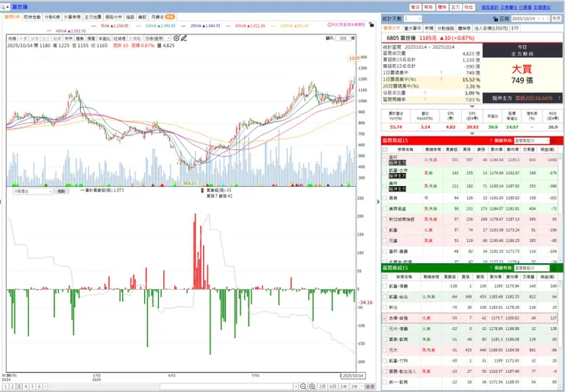Viewport: 565px width, 392px height.
Task: Click help icon beside 佔股本比重
Action: click(x=425, y=93)
